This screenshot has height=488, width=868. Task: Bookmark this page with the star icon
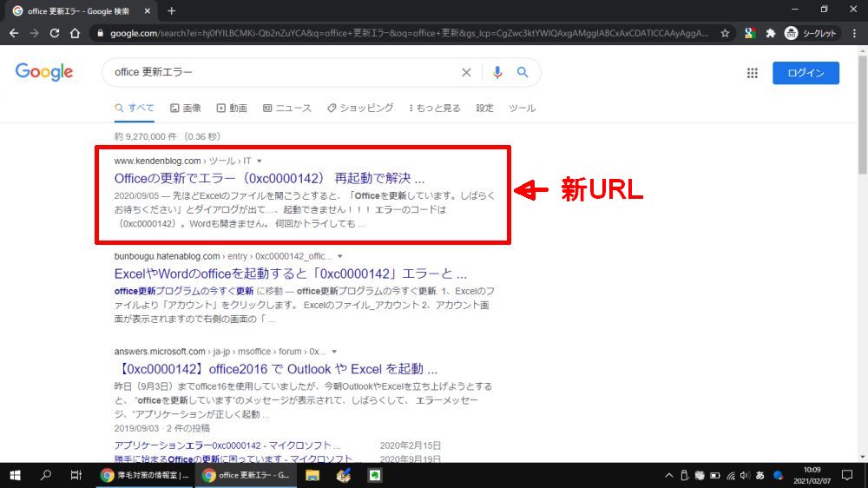[x=725, y=33]
